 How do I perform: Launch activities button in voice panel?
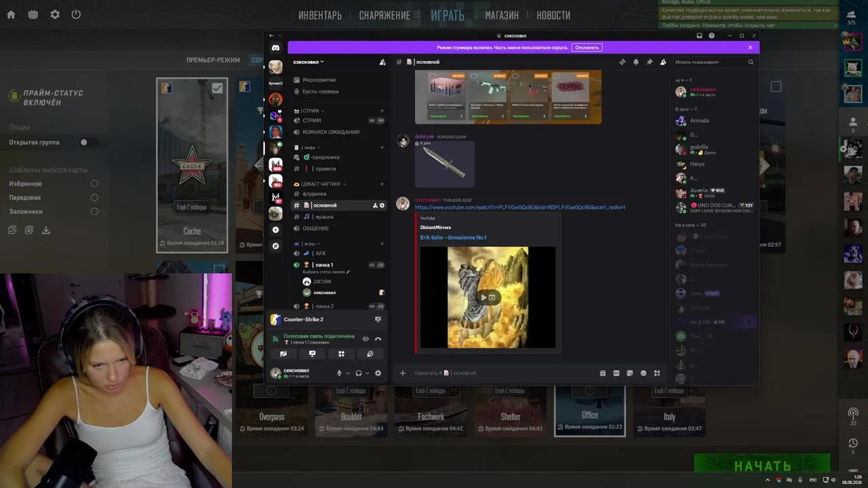(341, 354)
